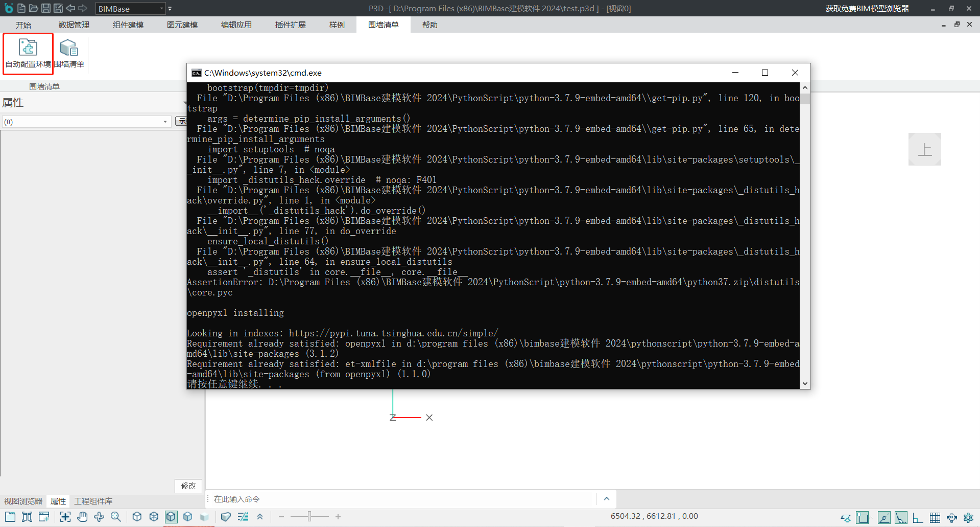Switch to the 视图浏览器 panel tab
The image size is (980, 527).
point(23,501)
